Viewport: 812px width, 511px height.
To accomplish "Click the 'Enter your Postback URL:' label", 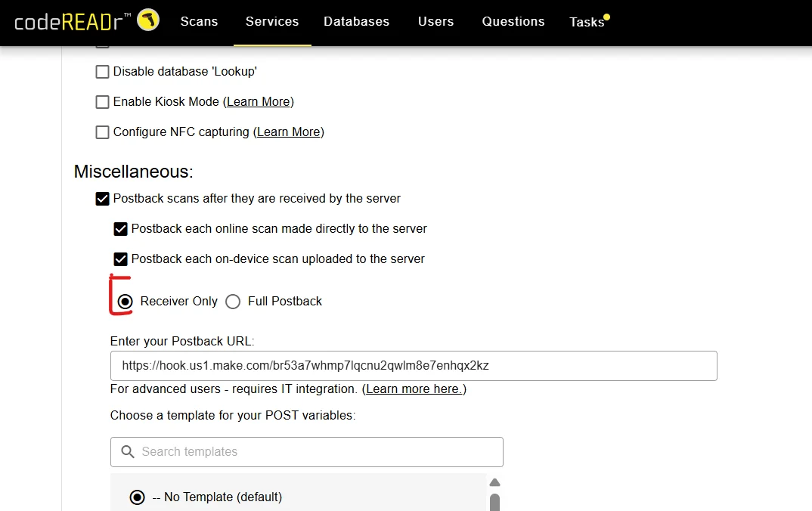I will (x=182, y=341).
